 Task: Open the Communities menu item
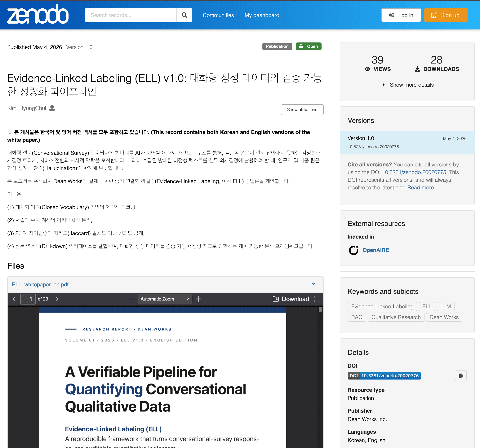click(218, 15)
